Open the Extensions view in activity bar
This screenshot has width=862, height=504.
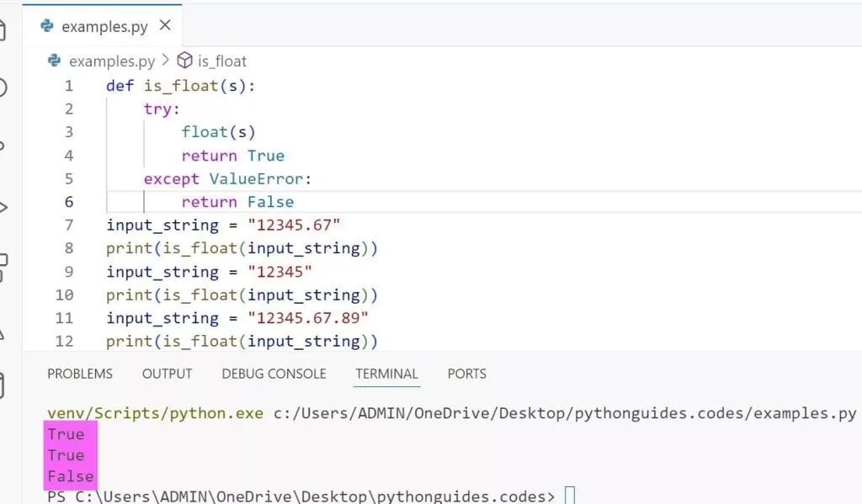coord(3,268)
